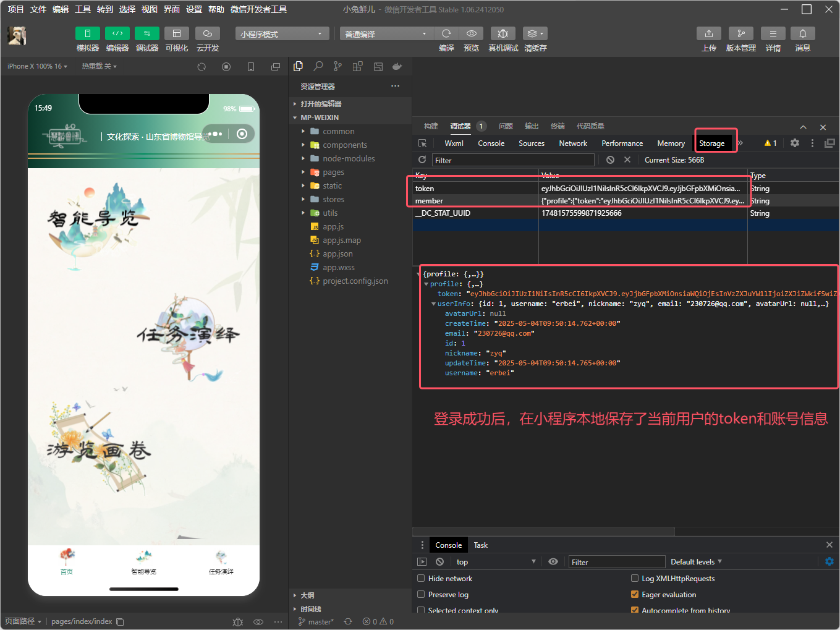Open the project.config.json file
This screenshot has height=630, width=840.
pyautogui.click(x=355, y=281)
